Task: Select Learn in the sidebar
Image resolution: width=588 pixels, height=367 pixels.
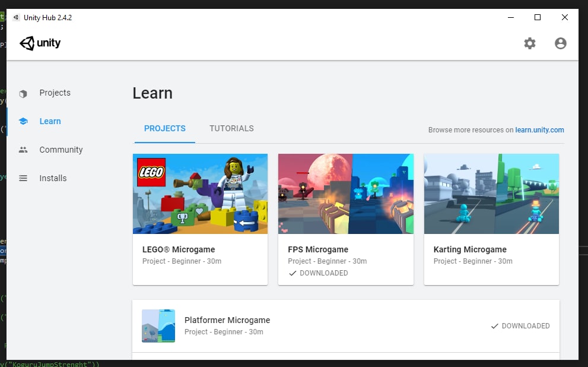Action: (50, 121)
